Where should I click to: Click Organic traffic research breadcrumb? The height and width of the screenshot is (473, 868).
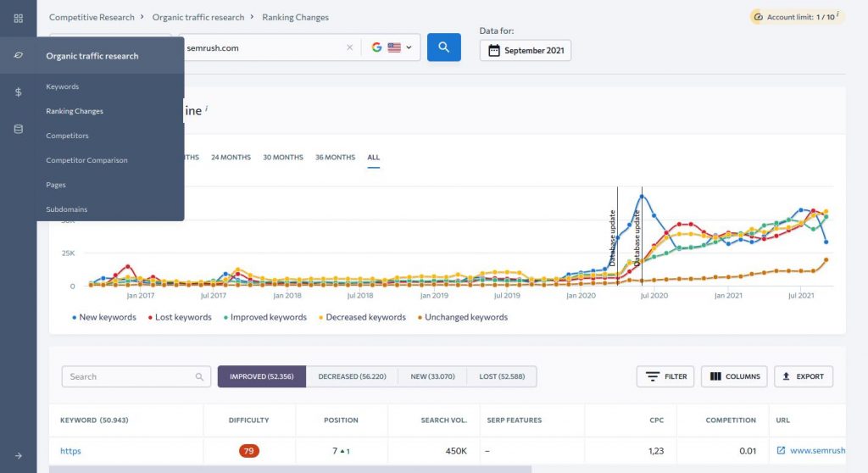[198, 17]
